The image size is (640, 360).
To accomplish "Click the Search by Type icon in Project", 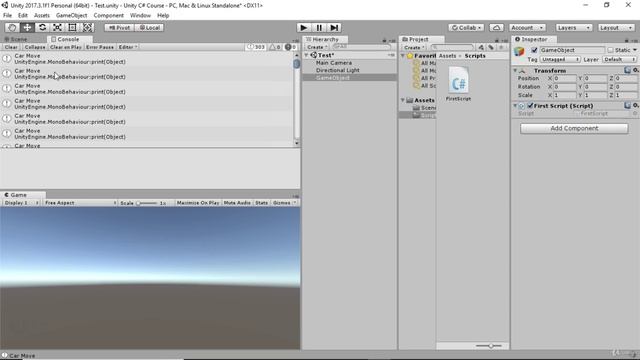I will coord(481,47).
